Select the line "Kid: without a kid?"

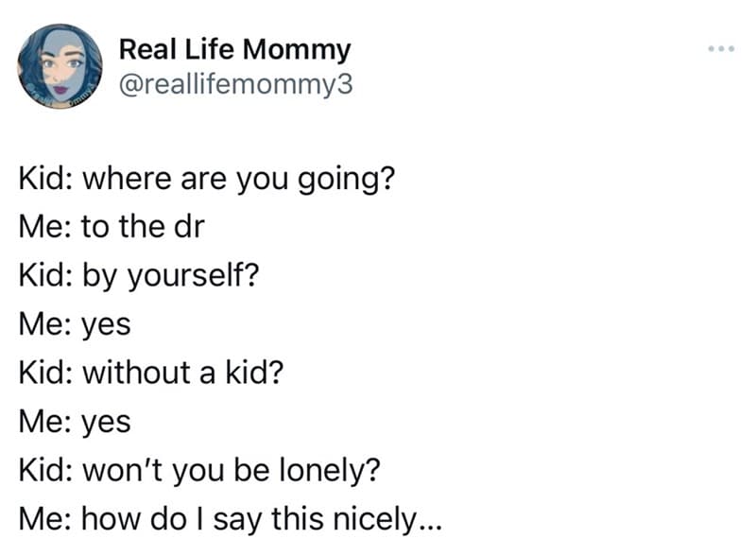coord(151,374)
